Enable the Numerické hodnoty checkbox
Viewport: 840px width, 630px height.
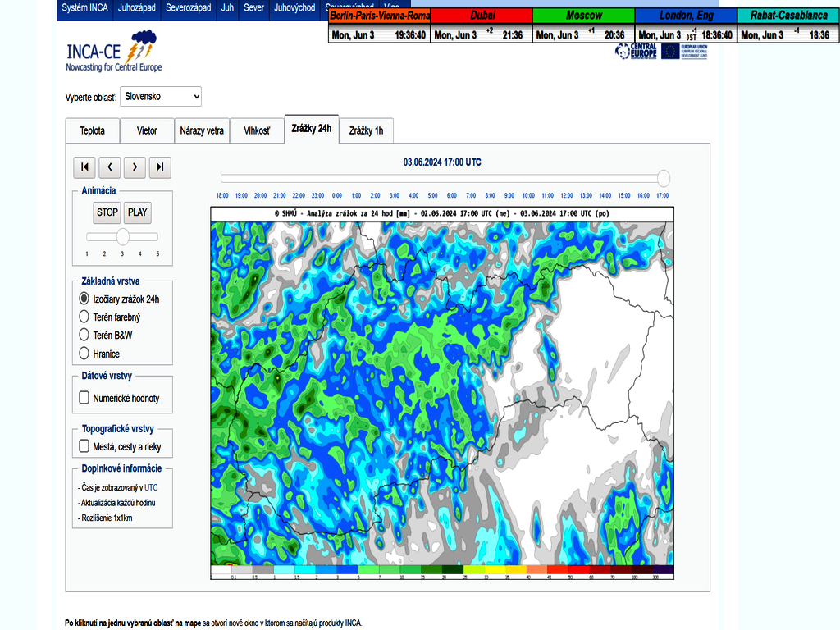(x=84, y=398)
